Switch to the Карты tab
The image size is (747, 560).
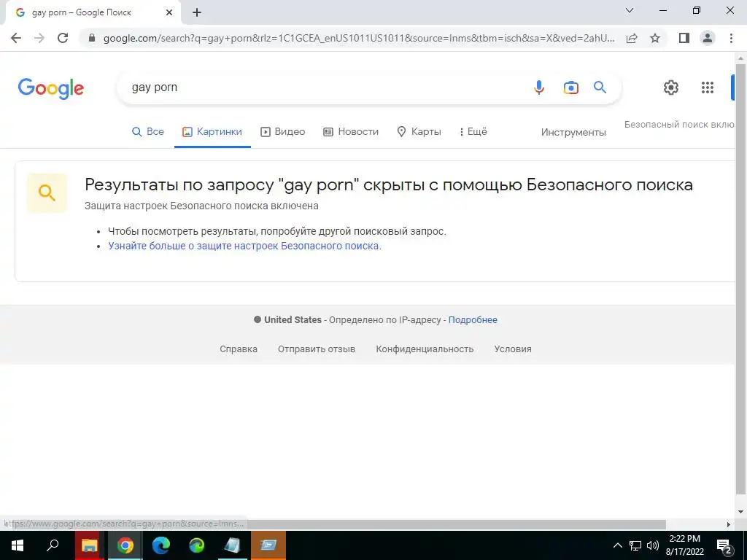[419, 131]
